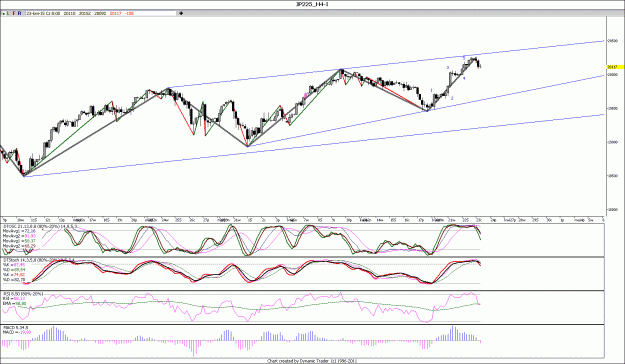This screenshot has width=625, height=364.
Task: Click the wave label 2 on the price chart
Action: coord(452,98)
